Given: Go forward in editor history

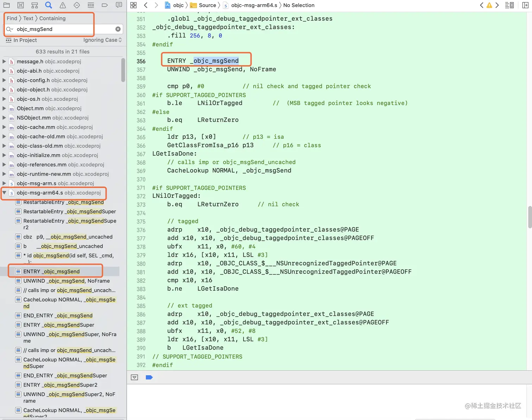Looking at the screenshot, I should click(x=156, y=5).
